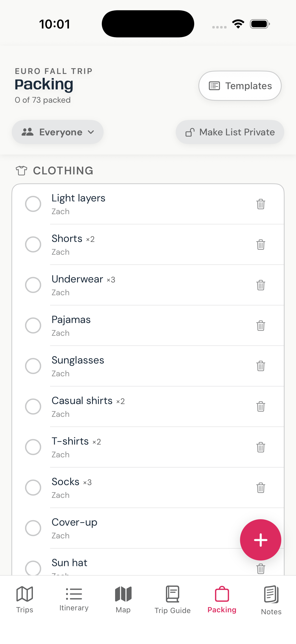This screenshot has width=296, height=644.
Task: Remove the Casual shirts item
Action: 260,406
